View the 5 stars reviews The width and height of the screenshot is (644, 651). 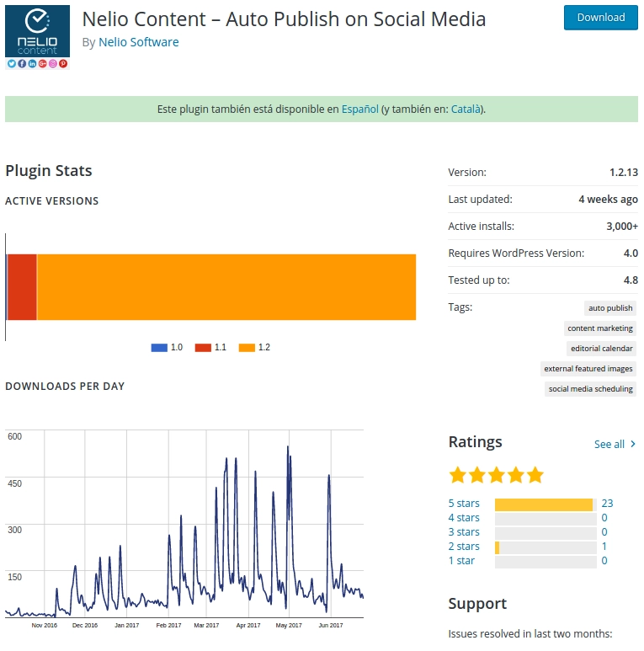click(464, 504)
